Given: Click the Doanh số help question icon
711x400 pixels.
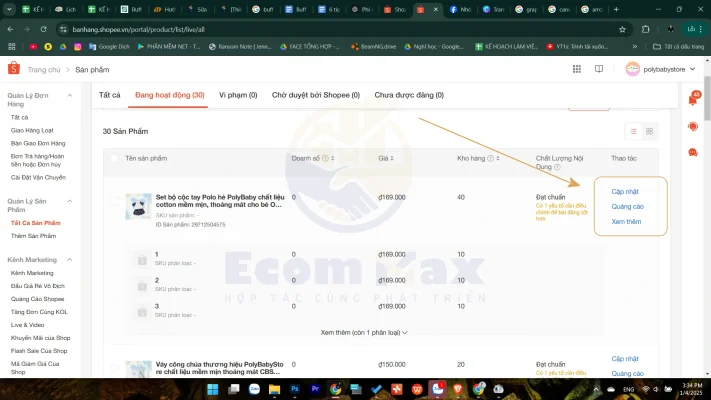Looking at the screenshot, I should coord(325,158).
